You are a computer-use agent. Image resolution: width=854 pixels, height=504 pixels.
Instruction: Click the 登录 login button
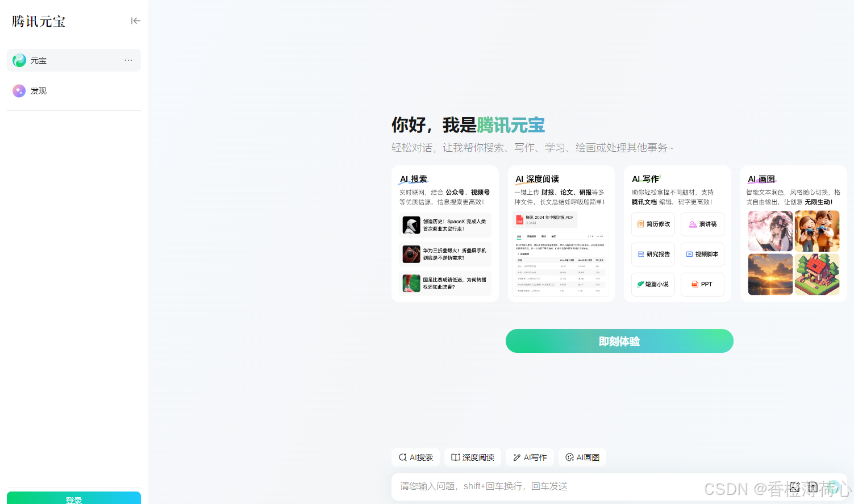tap(74, 498)
